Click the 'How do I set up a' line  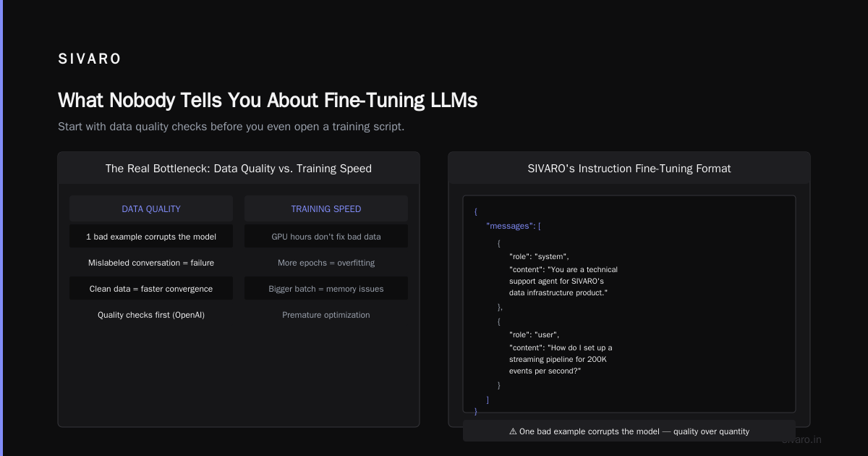click(x=561, y=347)
